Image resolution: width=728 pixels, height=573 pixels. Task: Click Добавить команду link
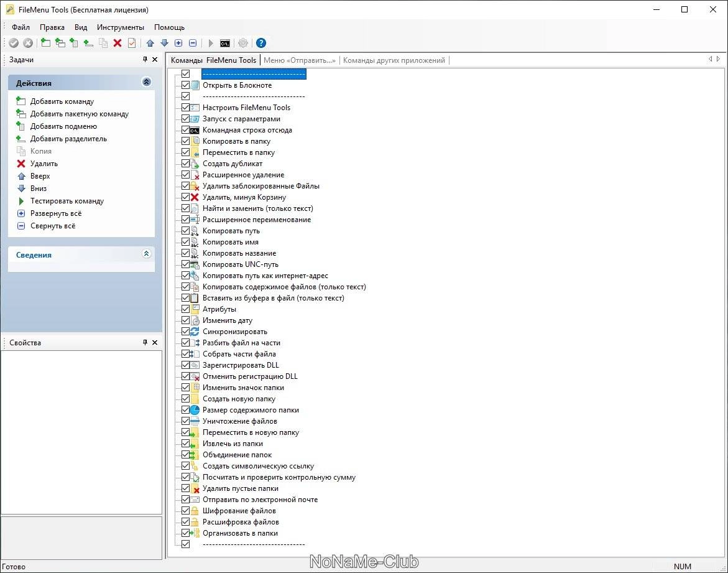[x=62, y=101]
